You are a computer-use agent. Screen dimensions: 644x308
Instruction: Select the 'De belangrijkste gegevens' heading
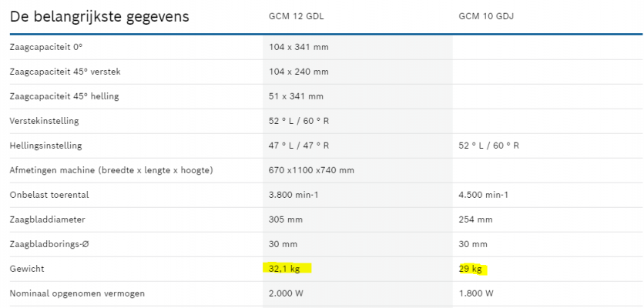tap(99, 17)
